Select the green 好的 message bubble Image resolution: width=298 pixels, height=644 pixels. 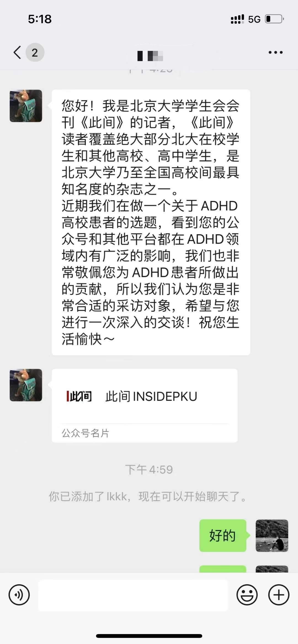(x=223, y=536)
